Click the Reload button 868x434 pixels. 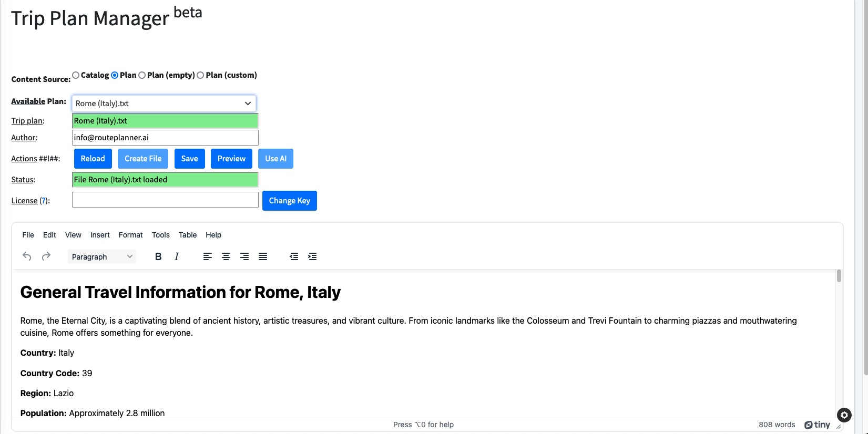[93, 159]
